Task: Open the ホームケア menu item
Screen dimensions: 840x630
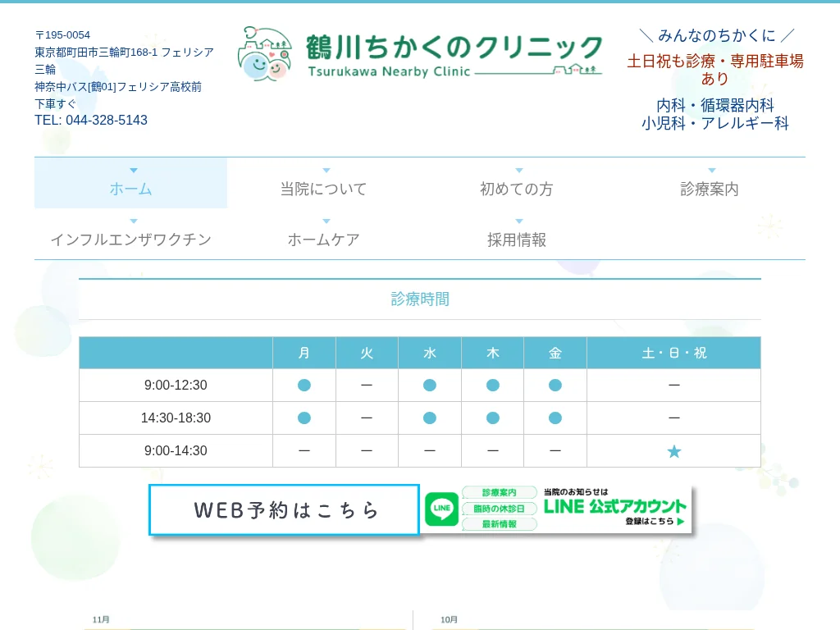Action: [x=323, y=234]
